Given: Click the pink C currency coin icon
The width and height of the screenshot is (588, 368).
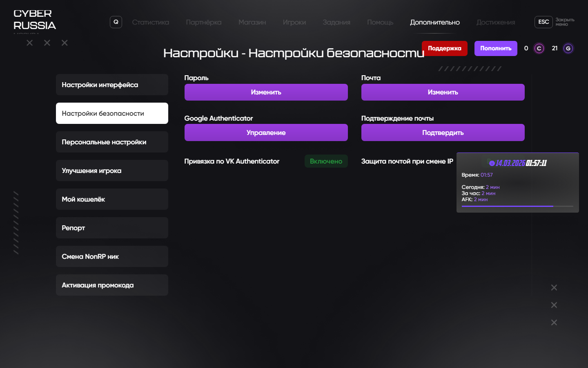Looking at the screenshot, I should click(539, 49).
